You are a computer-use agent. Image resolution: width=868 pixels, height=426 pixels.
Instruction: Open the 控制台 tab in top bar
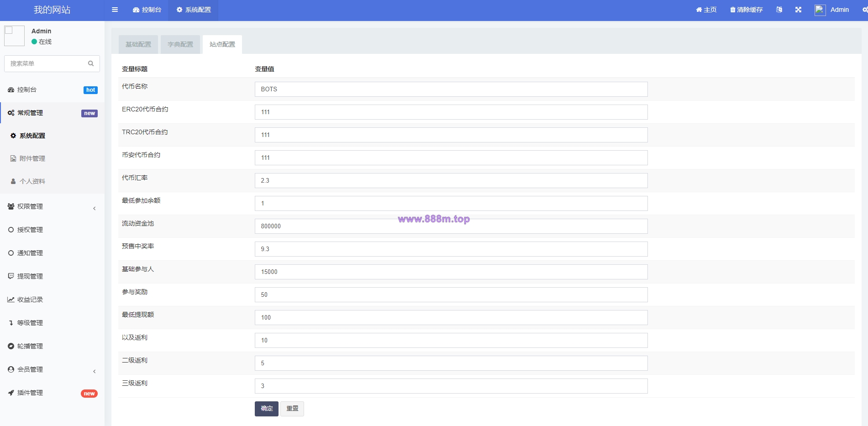(147, 10)
